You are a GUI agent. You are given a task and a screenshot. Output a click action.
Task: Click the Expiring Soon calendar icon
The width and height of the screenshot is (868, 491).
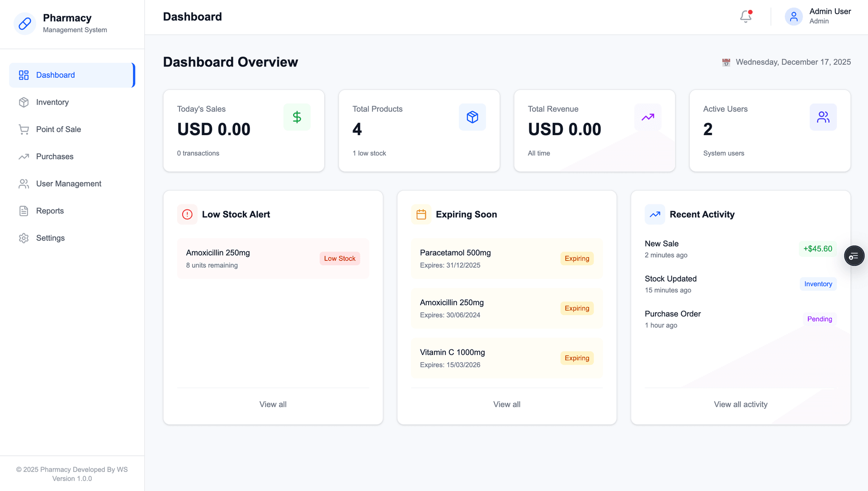point(421,214)
